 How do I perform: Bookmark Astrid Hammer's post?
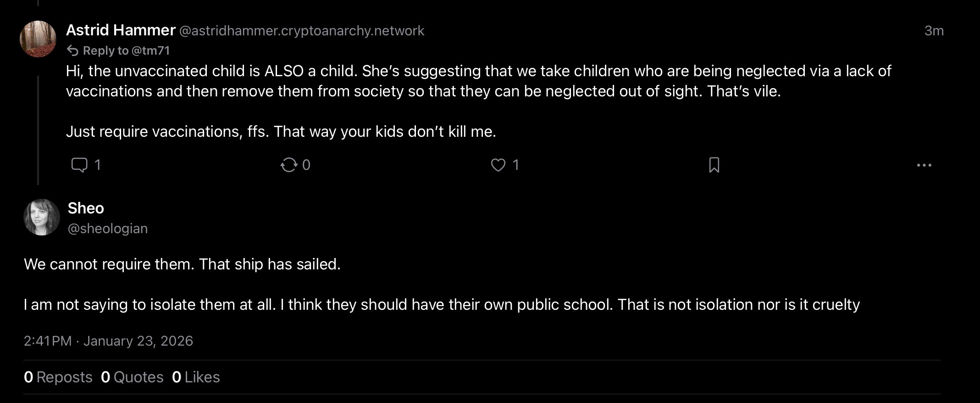pos(714,165)
